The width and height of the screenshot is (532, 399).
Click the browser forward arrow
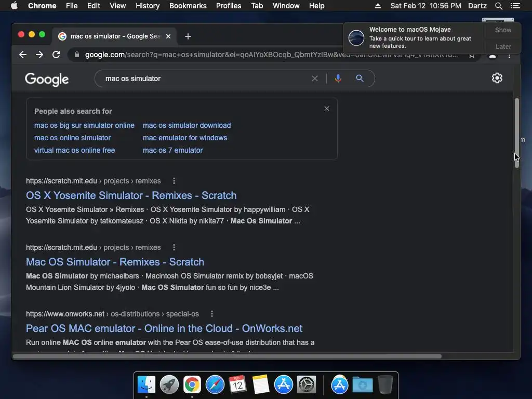[x=39, y=55]
